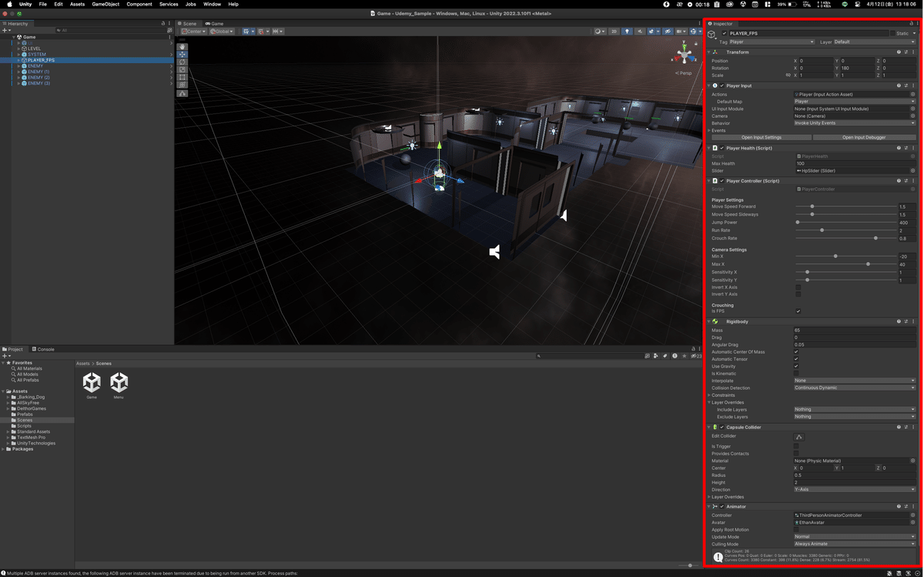Toggle PLAYER_FPS active checkbox
Viewport: 924px width, 577px height.
(725, 34)
